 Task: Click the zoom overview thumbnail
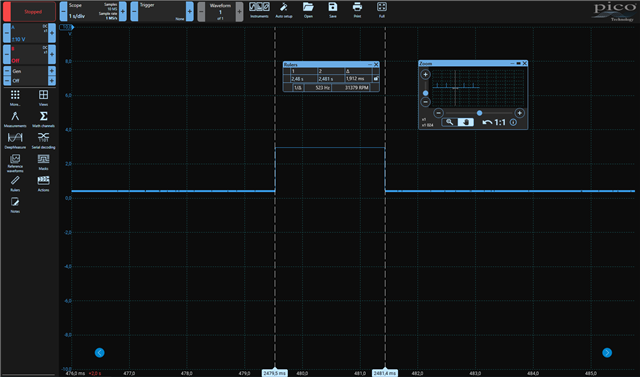click(x=478, y=88)
